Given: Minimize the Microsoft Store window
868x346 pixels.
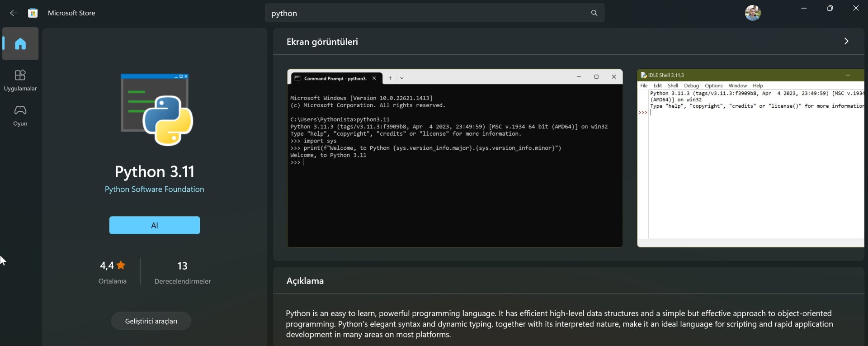Looking at the screenshot, I should pos(804,8).
